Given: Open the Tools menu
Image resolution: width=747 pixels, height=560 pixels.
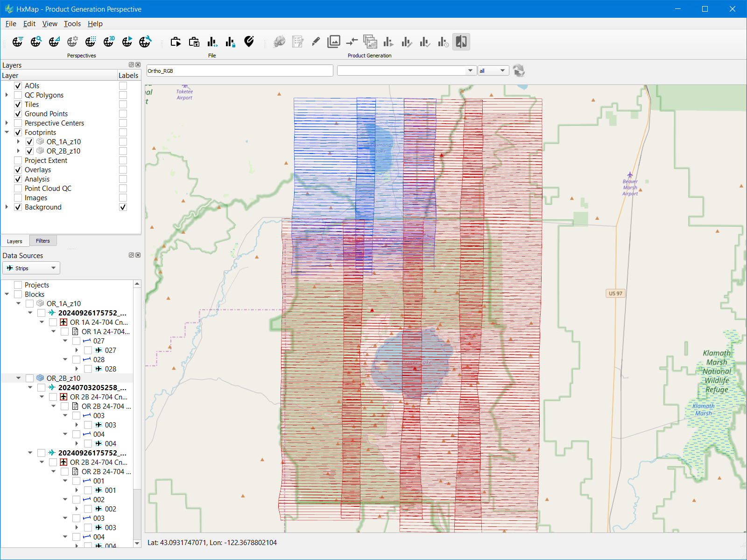Looking at the screenshot, I should 72,24.
